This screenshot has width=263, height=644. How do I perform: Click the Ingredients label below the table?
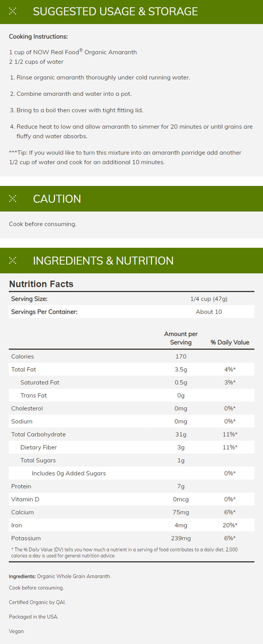tap(22, 576)
